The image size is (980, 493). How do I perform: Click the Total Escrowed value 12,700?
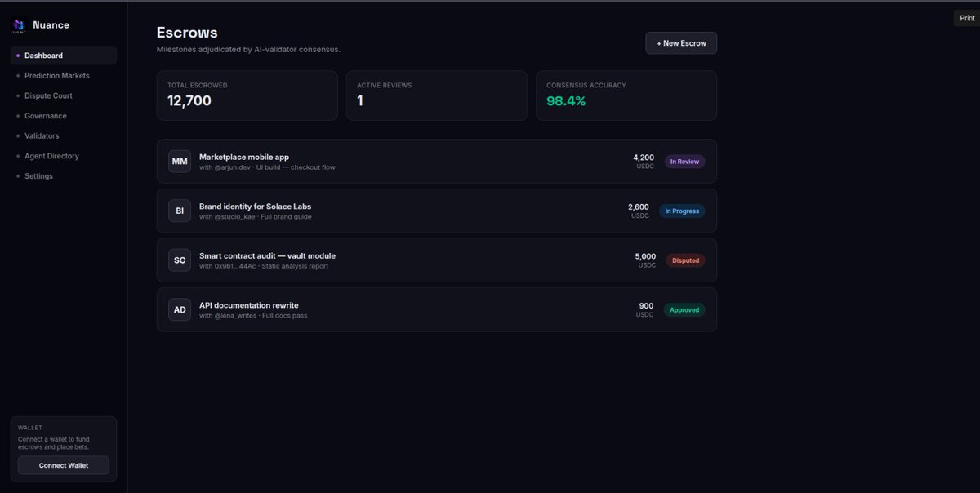pyautogui.click(x=189, y=101)
